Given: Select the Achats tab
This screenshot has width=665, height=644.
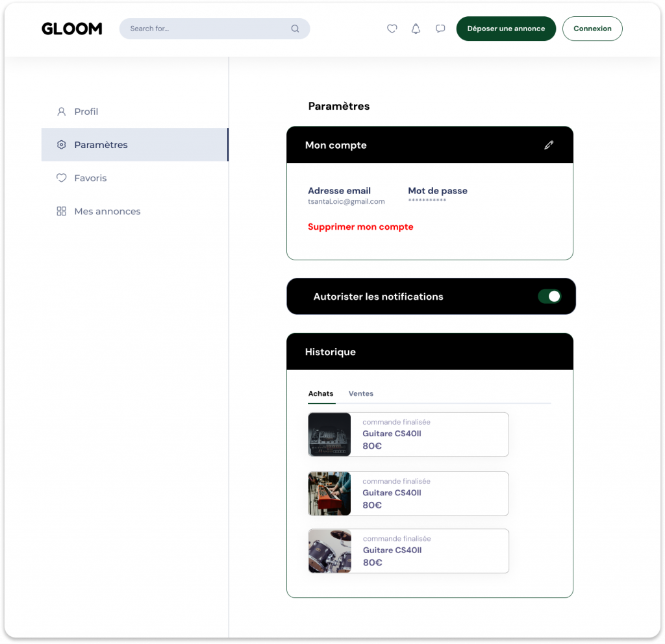Looking at the screenshot, I should point(321,393).
